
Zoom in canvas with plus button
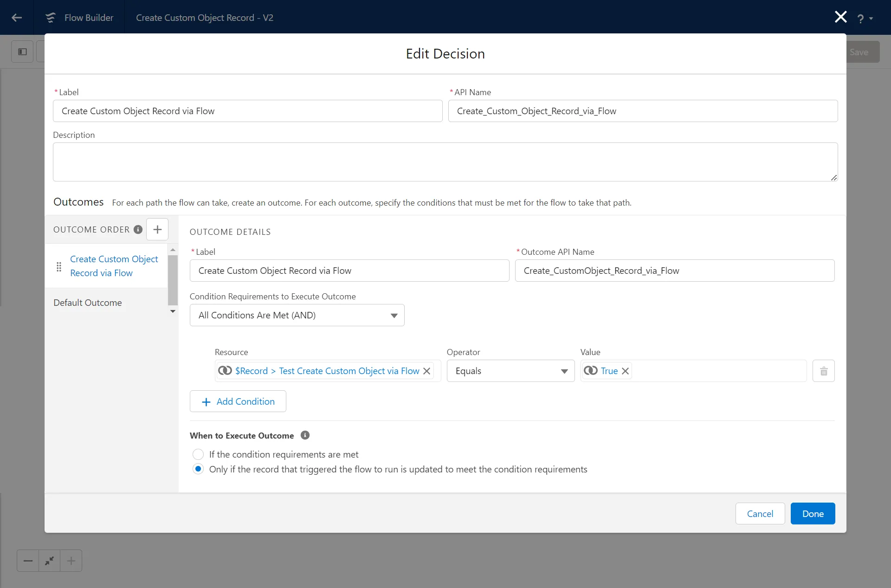[71, 561]
